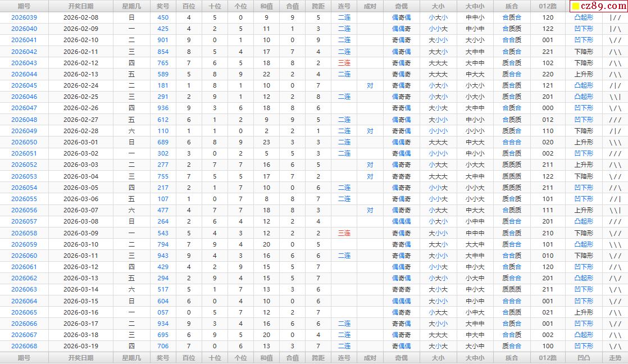This screenshot has height=364, width=628.
Task: Click the top 跨距 column header
Action: click(318, 6)
